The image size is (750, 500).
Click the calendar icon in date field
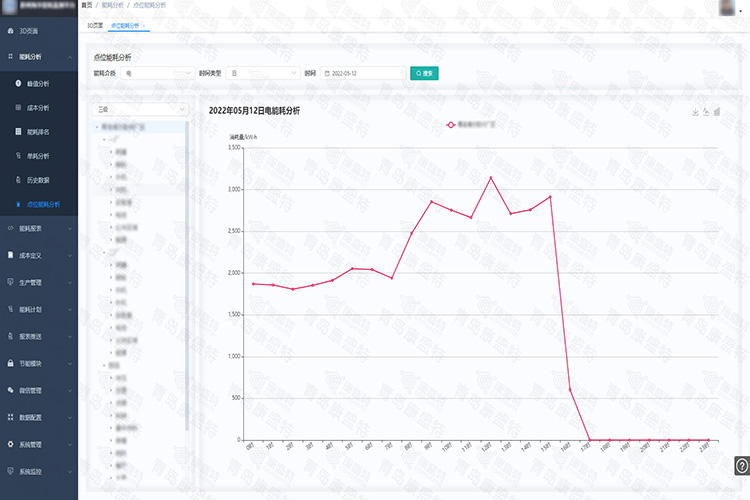(x=327, y=73)
